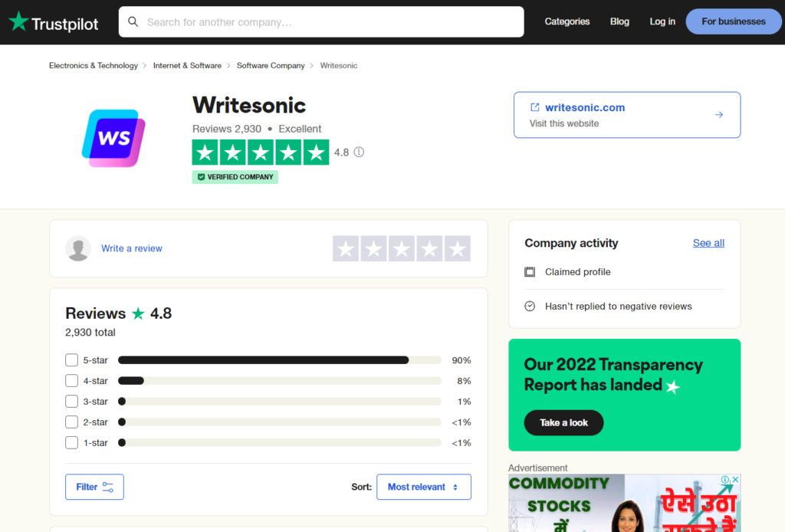Visit the writesonic.com website link
Image resolution: width=785 pixels, height=532 pixels.
585,107
